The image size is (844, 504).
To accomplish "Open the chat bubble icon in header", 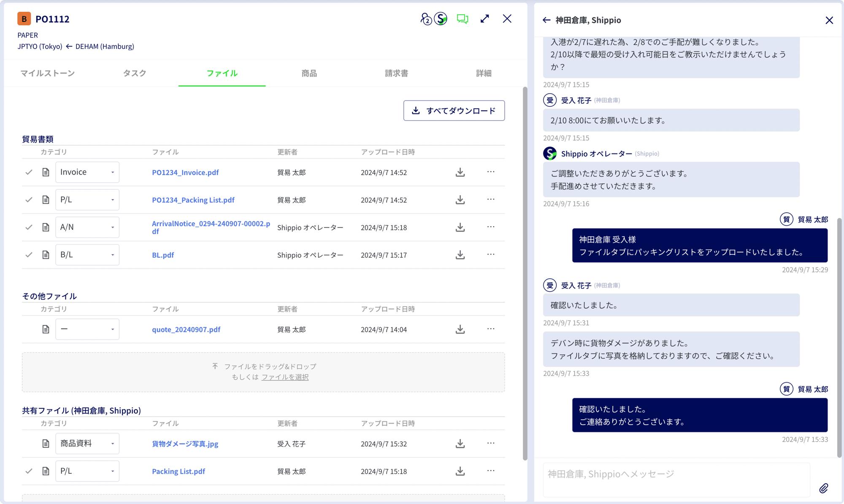I will click(462, 19).
